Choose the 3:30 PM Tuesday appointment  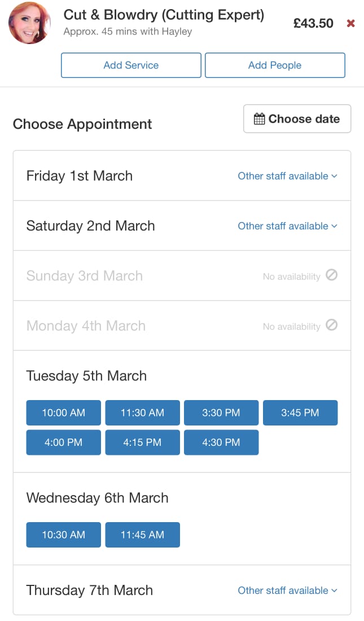(221, 412)
